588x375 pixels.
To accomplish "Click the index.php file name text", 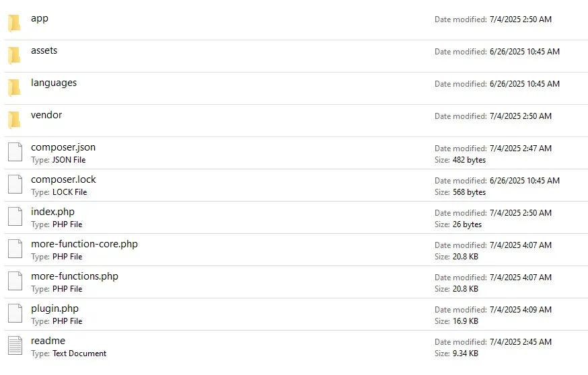I will (x=52, y=212).
